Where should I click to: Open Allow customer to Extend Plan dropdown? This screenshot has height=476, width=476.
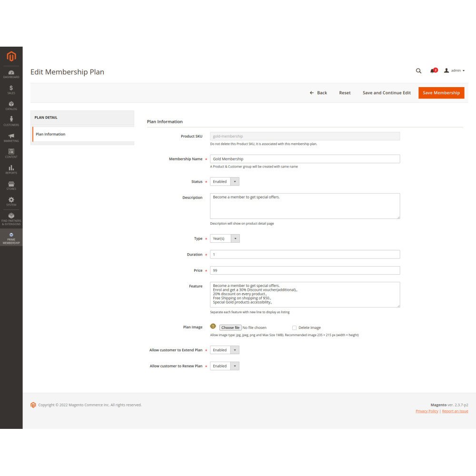point(225,350)
